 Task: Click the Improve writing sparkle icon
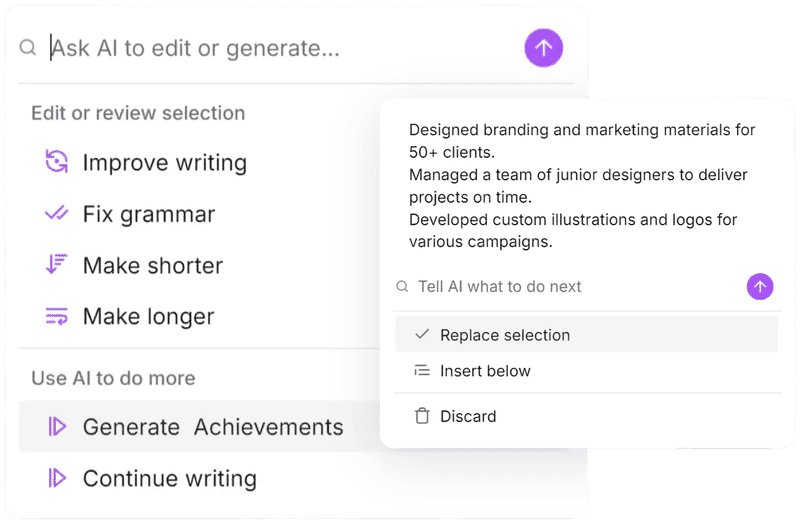[57, 162]
